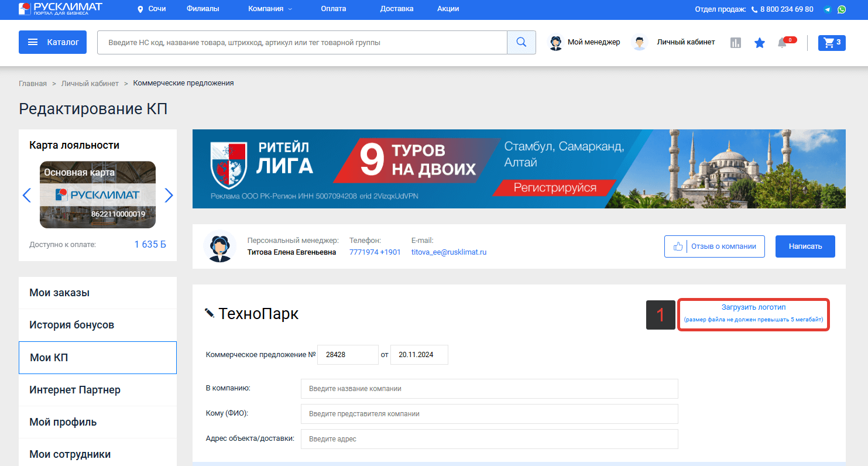Click the date field 20.11.2024

pos(419,355)
